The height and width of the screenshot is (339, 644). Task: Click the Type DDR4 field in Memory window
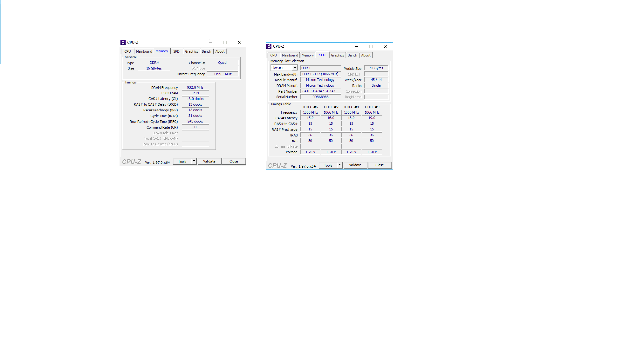(154, 63)
